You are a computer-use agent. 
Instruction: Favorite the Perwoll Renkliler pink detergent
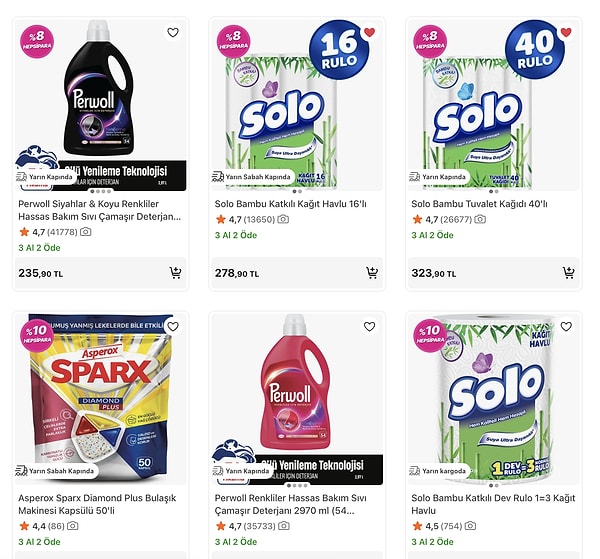pos(369,326)
